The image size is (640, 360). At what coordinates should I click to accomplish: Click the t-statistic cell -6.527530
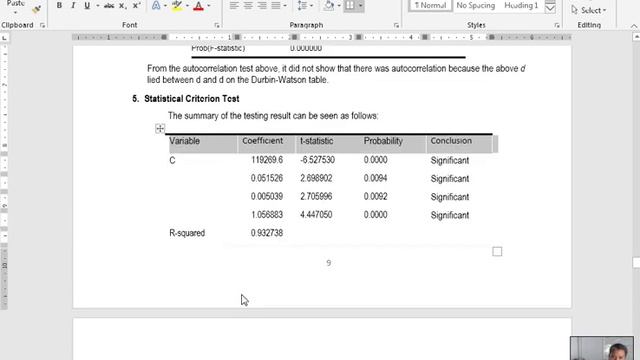pos(318,160)
